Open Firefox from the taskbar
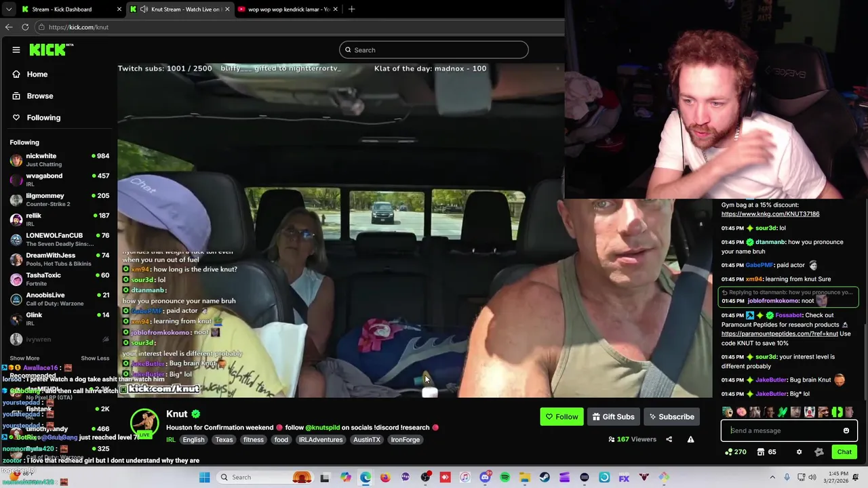Screen dimensions: 868x488 tap(385, 478)
